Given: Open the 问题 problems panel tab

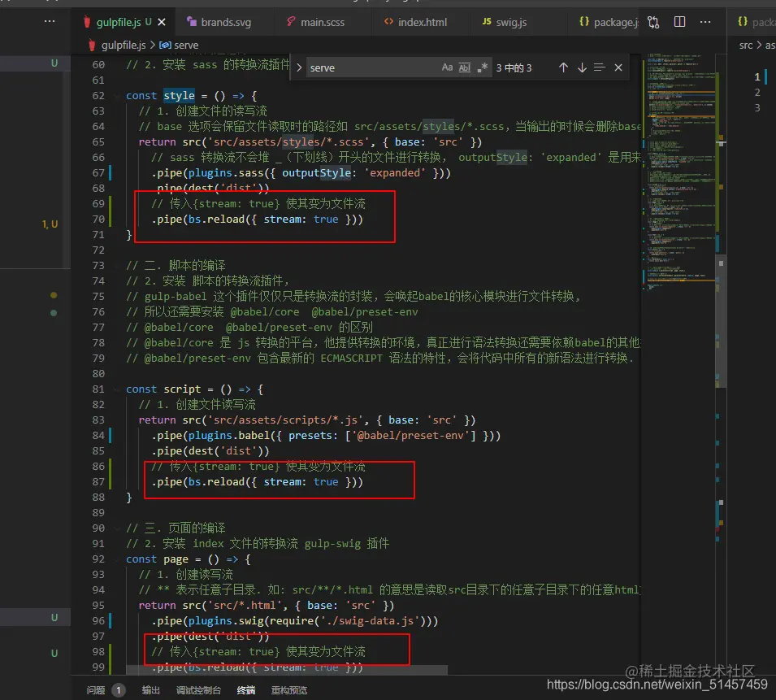Looking at the screenshot, I should (x=96, y=690).
